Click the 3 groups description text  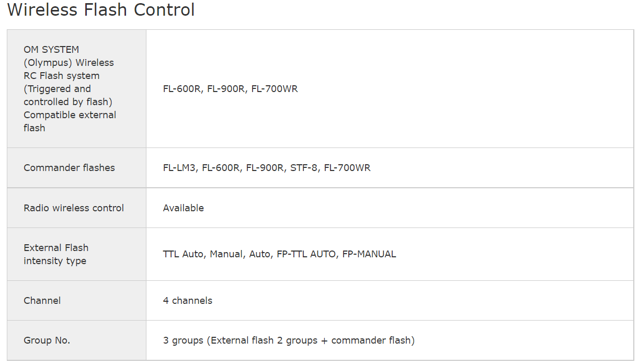[289, 340]
